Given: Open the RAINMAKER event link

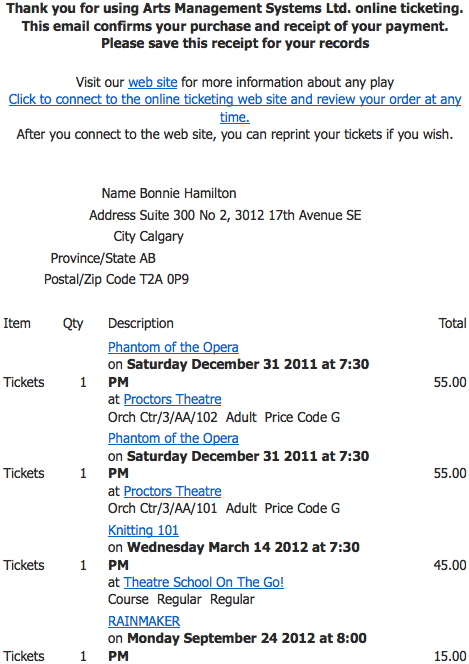Looking at the screenshot, I should [144, 621].
